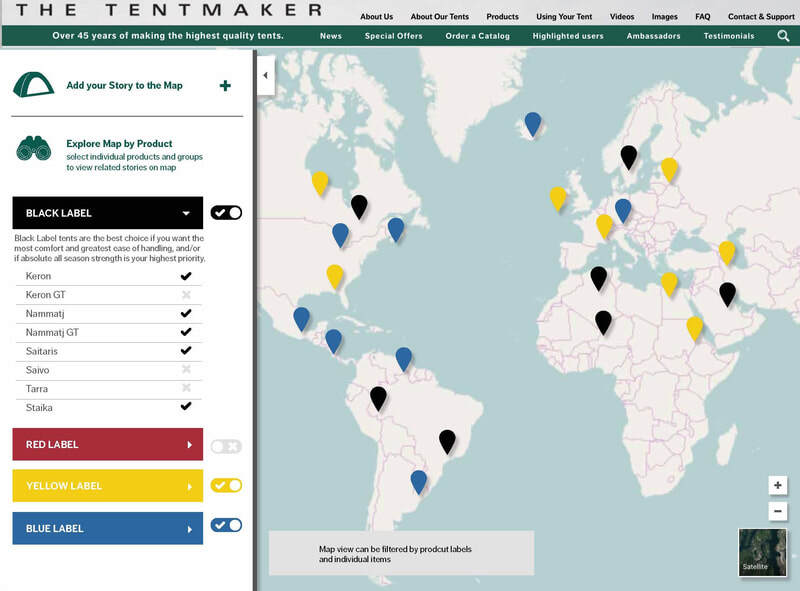The image size is (800, 591).
Task: Switch map to Satellite thumbnail
Action: [x=763, y=552]
